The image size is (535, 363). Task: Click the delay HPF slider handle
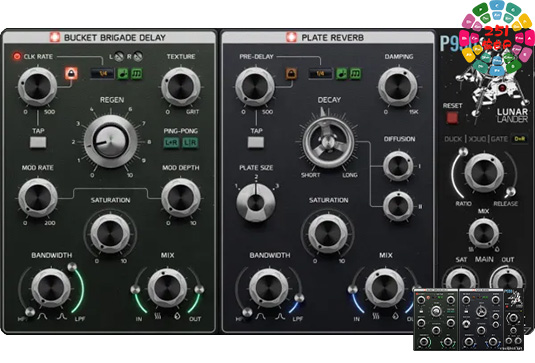tap(30, 311)
